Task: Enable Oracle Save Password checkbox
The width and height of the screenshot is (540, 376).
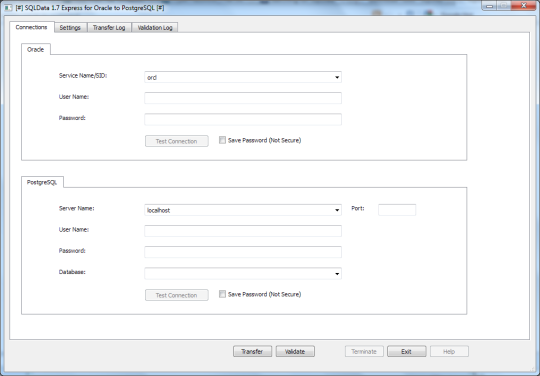Action: coord(222,140)
